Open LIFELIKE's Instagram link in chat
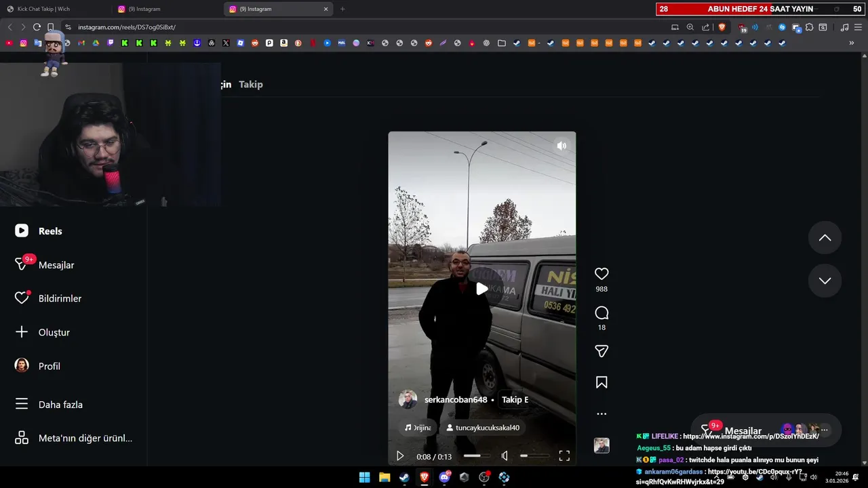 (x=751, y=436)
